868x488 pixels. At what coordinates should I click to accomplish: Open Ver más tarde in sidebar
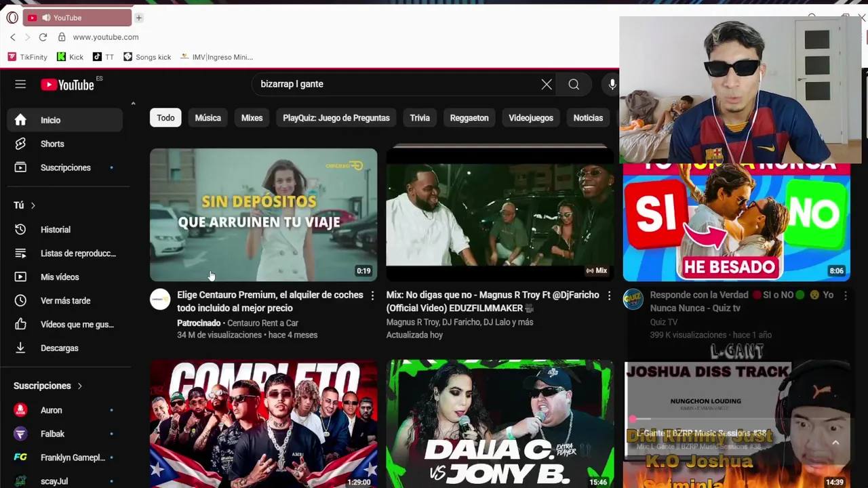[65, 301]
